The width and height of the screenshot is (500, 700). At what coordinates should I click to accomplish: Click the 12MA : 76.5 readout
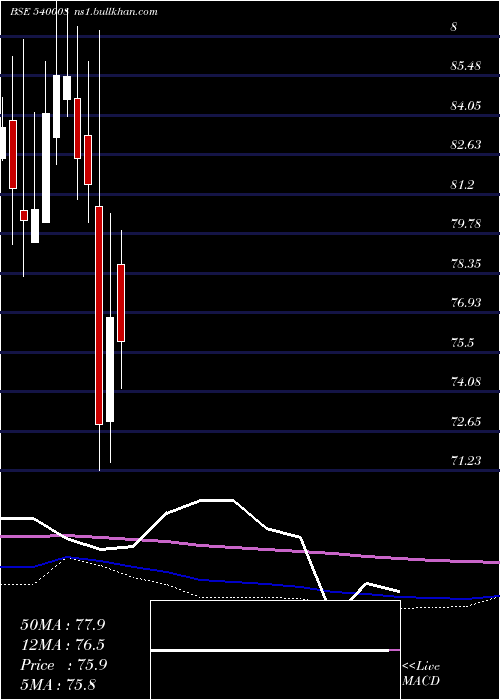click(x=62, y=645)
